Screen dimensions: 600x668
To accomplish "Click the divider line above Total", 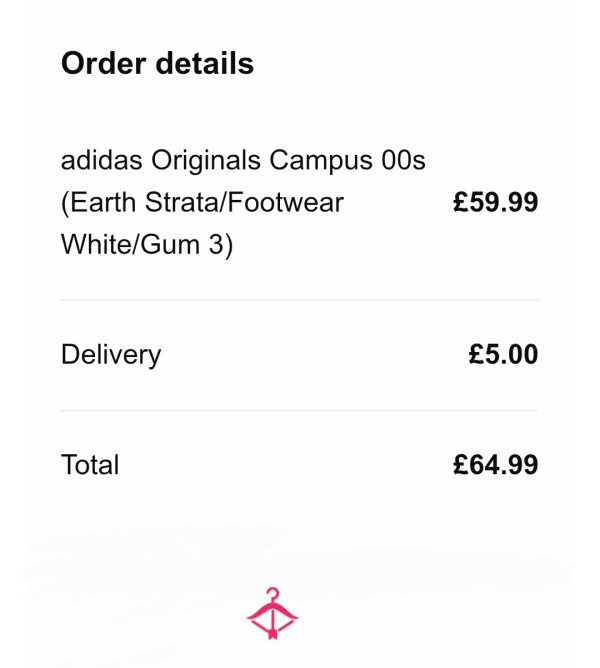I will (x=300, y=411).
